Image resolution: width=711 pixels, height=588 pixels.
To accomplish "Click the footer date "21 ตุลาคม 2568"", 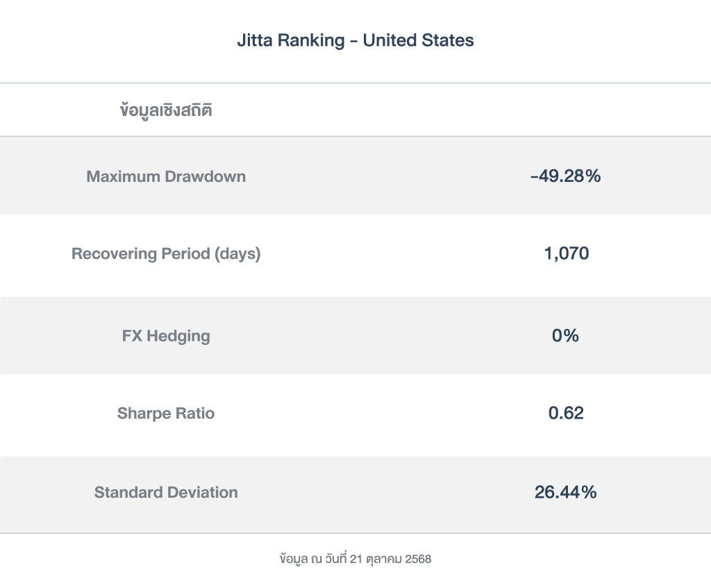I will tap(391, 559).
